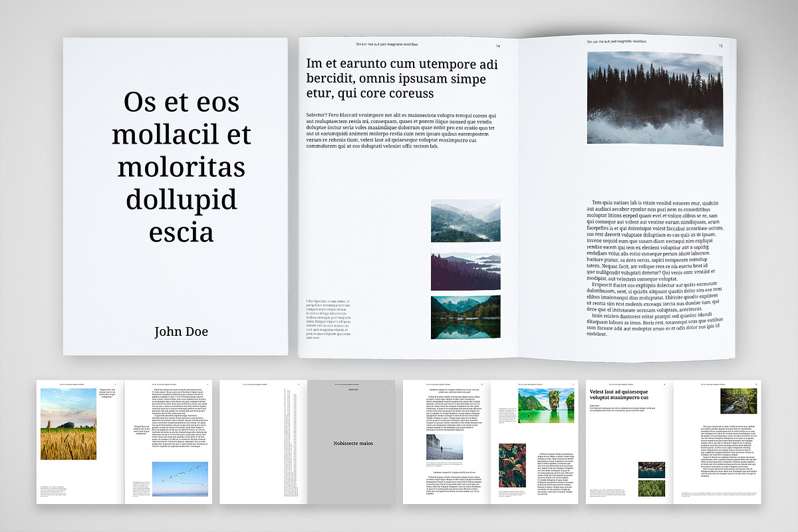Select the birds flying over sea photo
Image resolution: width=798 pixels, height=532 pixels.
tap(180, 479)
